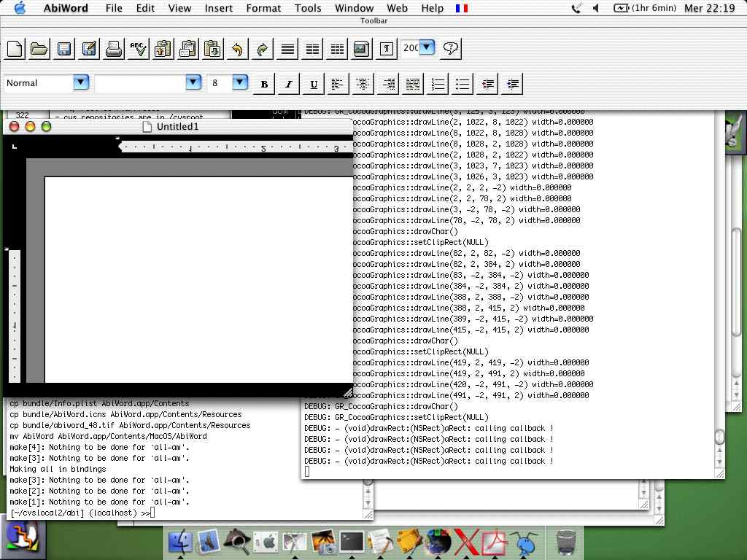This screenshot has height=560, width=747.
Task: Redo the last undone action
Action: tap(262, 49)
